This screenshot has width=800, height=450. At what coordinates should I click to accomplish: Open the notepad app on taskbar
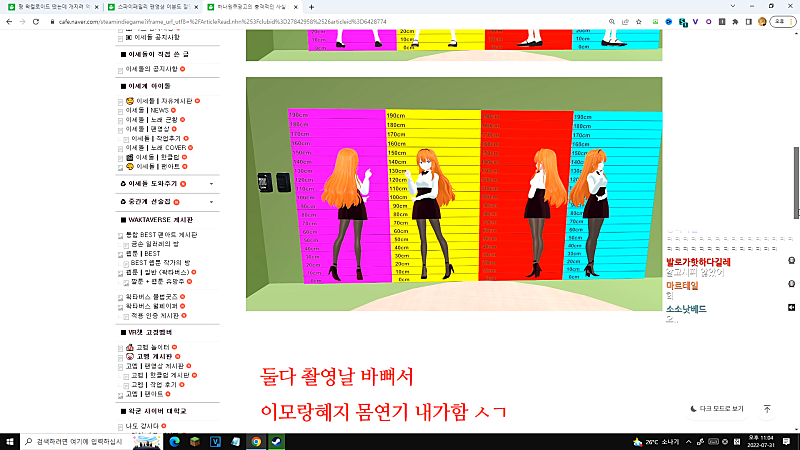[236, 441]
